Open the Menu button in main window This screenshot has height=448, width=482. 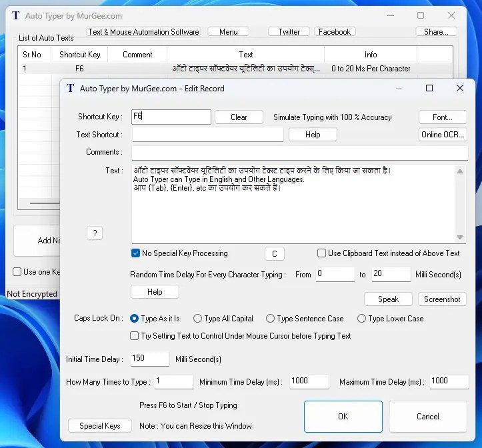(x=229, y=32)
